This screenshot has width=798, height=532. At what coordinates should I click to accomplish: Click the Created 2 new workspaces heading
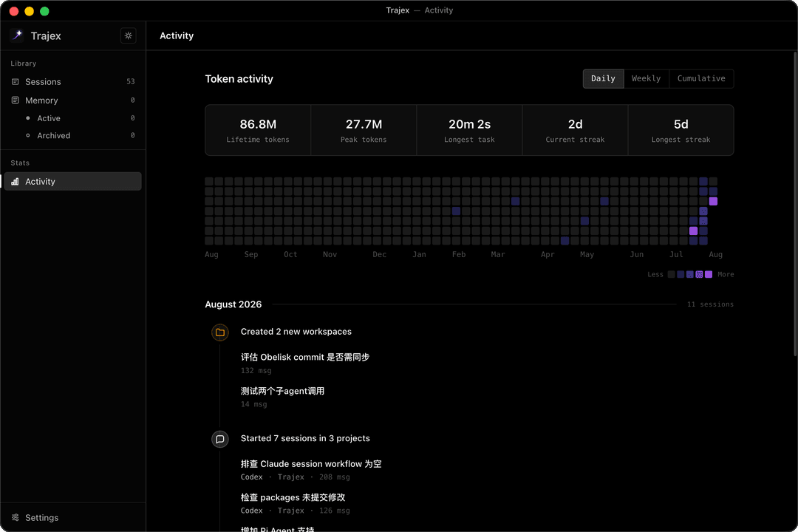(x=296, y=332)
